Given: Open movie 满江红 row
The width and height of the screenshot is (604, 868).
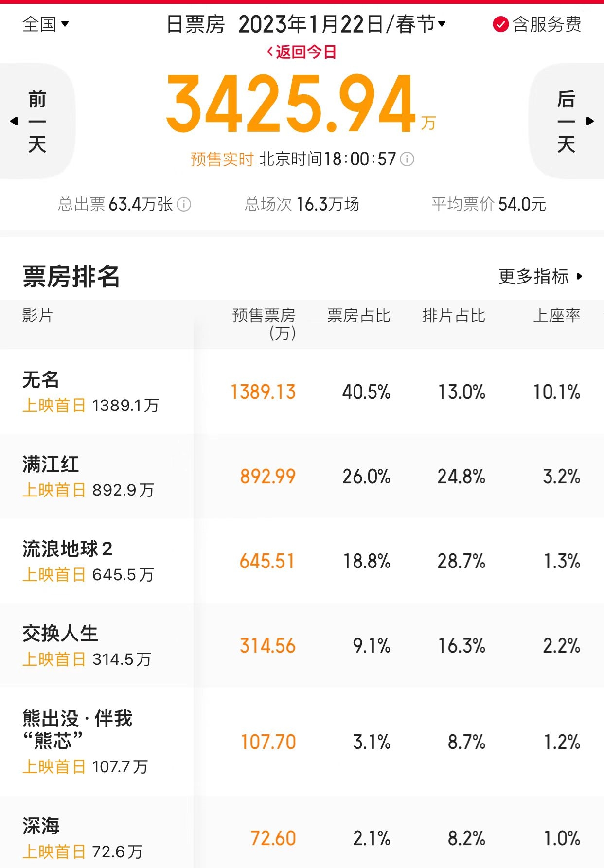Looking at the screenshot, I should [51, 464].
